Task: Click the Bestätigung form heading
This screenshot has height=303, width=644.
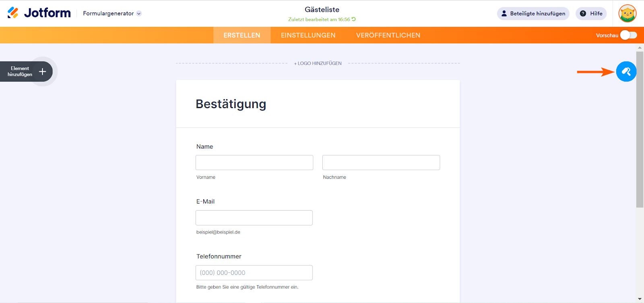Action: (231, 104)
